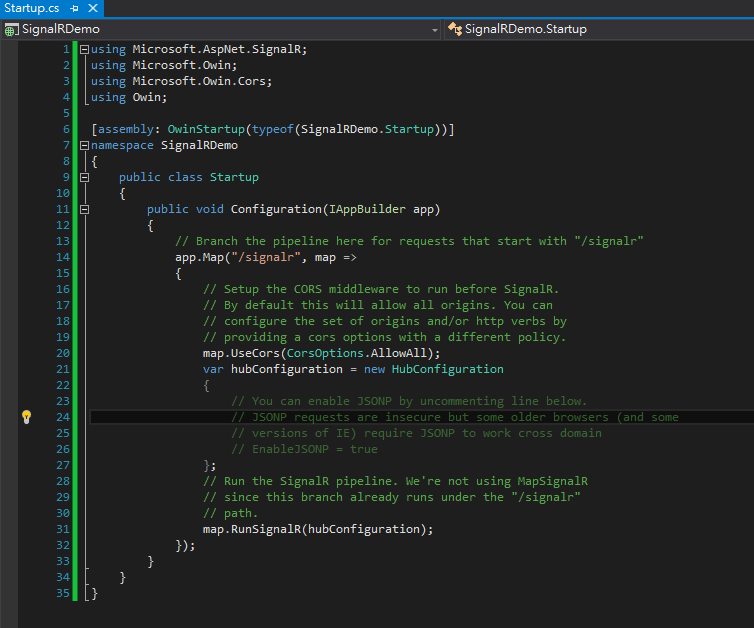The height and width of the screenshot is (628, 754).
Task: Click 'CorsOptions' in the UseCors call
Action: coord(325,353)
